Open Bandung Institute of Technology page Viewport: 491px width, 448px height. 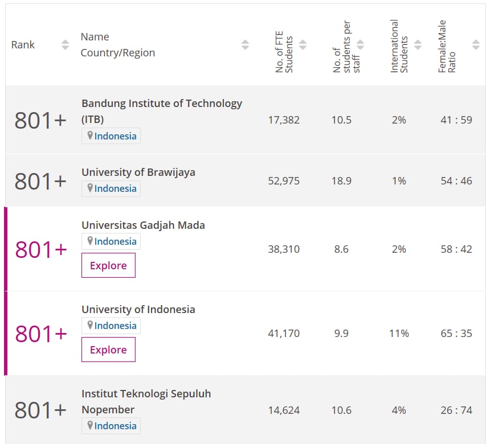coord(161,104)
